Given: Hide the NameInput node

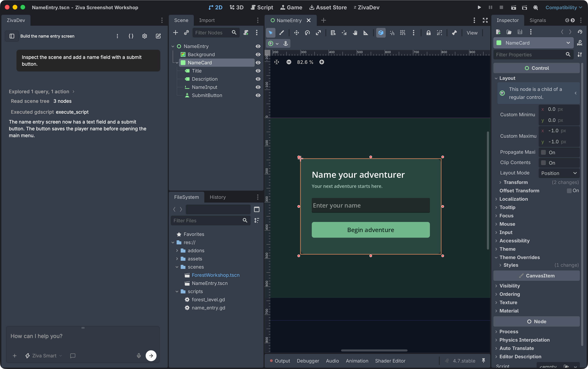Looking at the screenshot, I should pyautogui.click(x=258, y=87).
